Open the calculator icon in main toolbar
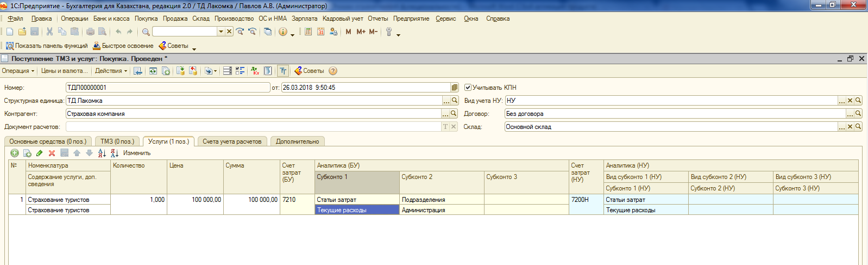 (308, 32)
